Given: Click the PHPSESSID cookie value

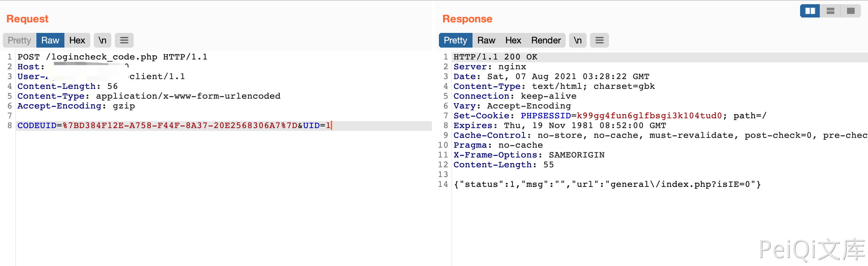Looking at the screenshot, I should [x=649, y=115].
